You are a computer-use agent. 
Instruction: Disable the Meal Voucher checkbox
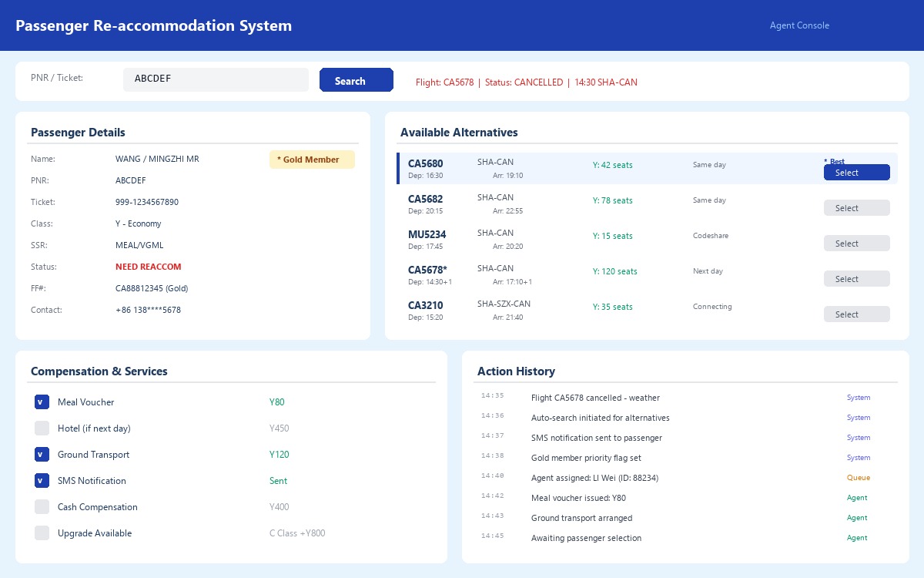click(42, 402)
